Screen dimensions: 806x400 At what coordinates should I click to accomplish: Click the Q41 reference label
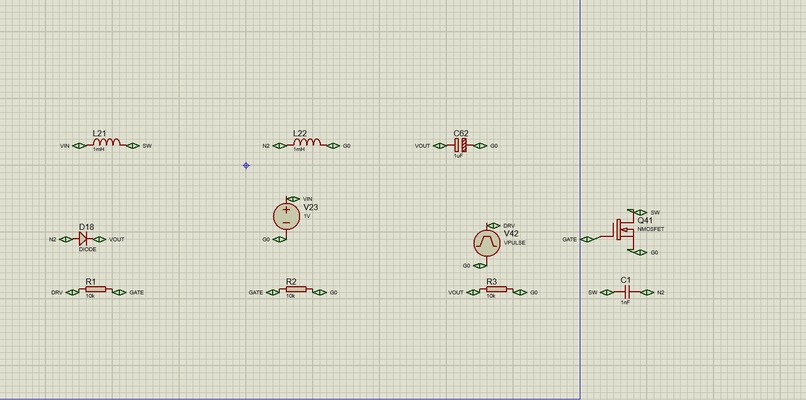[646, 221]
